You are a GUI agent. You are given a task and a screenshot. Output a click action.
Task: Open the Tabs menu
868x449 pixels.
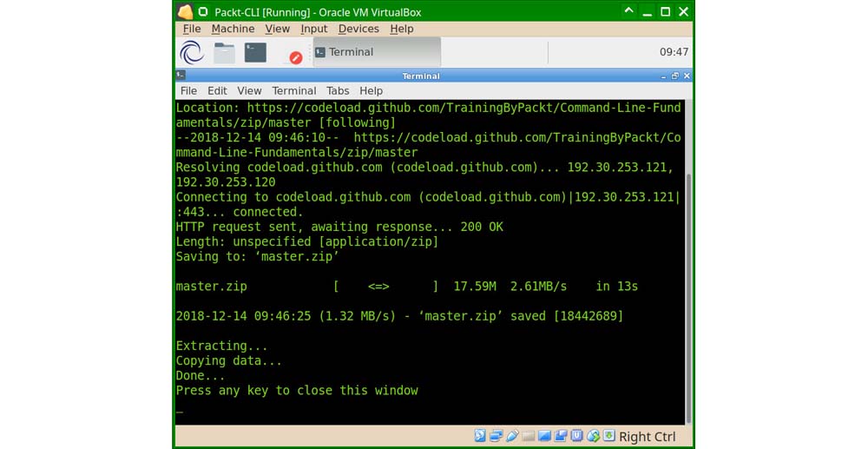point(338,91)
